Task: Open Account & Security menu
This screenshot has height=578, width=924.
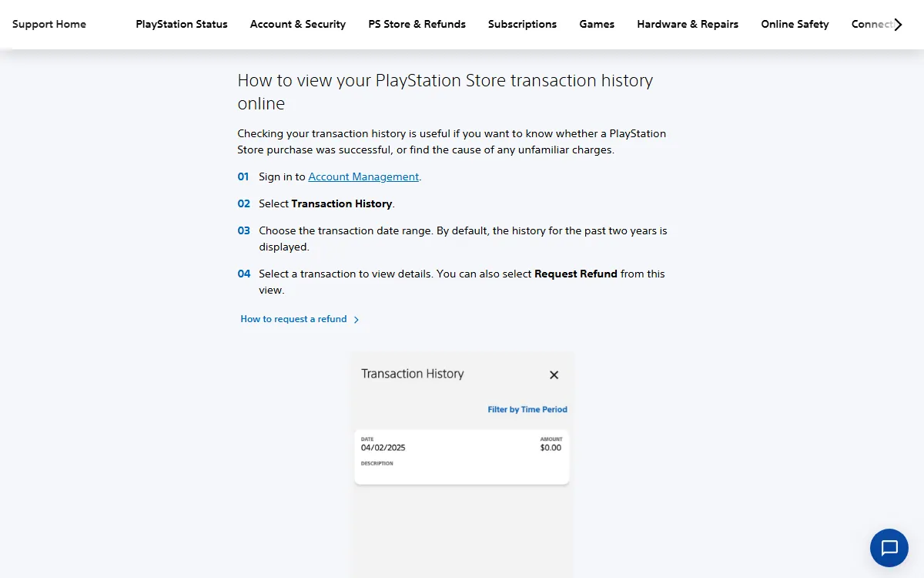Action: click(x=298, y=24)
